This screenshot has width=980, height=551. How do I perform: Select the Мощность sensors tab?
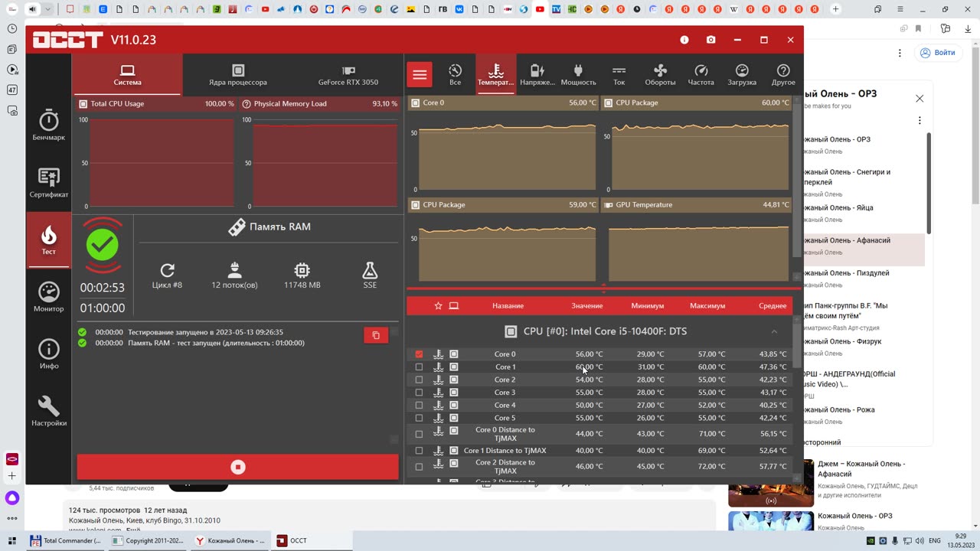578,74
